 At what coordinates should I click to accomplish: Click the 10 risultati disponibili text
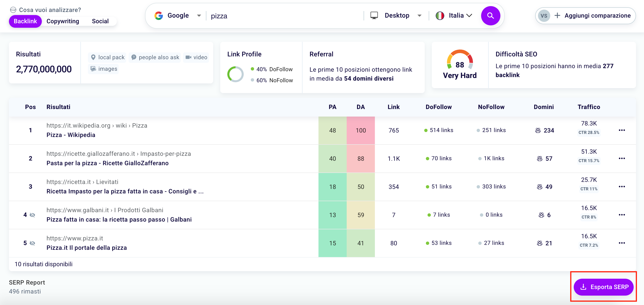pos(43,264)
